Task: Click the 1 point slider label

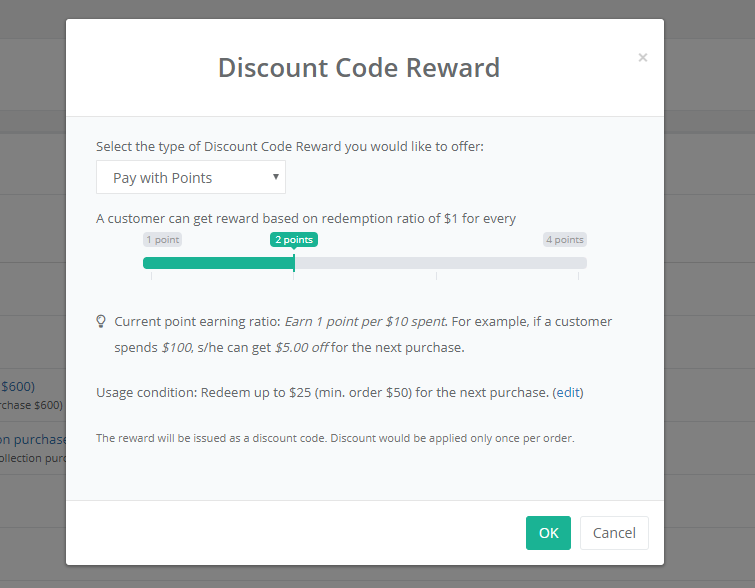Action: [162, 239]
